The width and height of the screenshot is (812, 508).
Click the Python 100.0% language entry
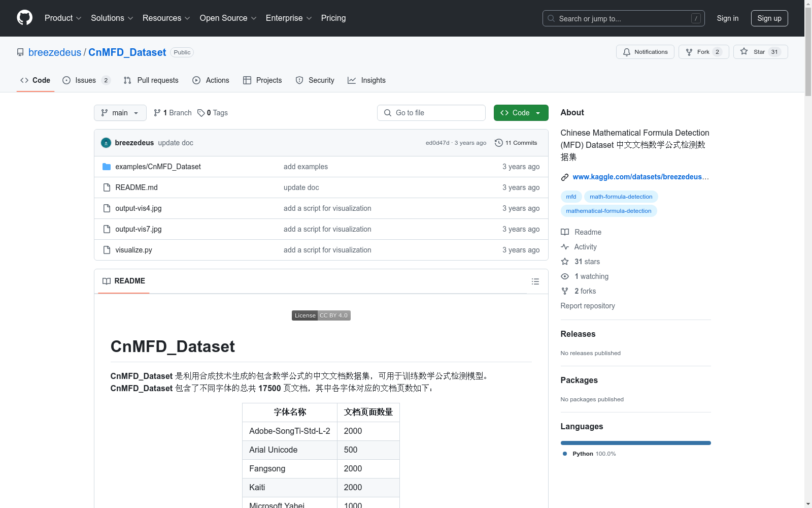pyautogui.click(x=589, y=454)
